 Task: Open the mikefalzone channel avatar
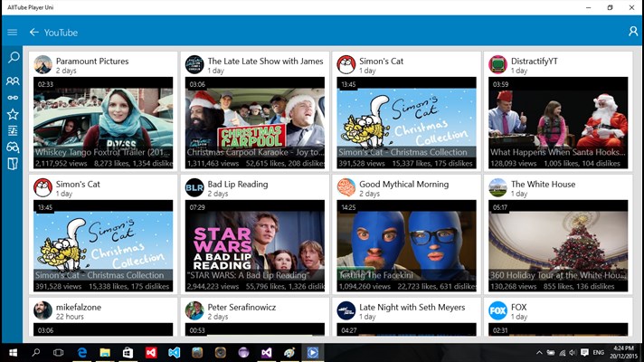[43, 310]
